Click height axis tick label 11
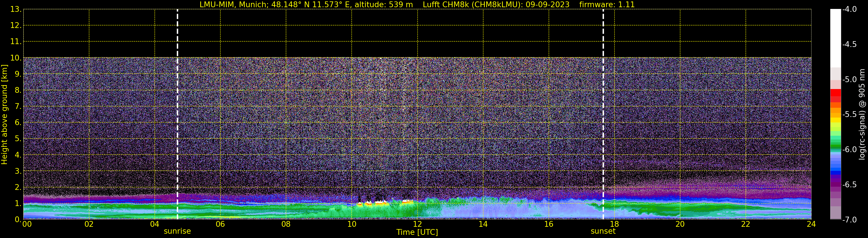The height and width of the screenshot is (238, 868). pos(15,42)
